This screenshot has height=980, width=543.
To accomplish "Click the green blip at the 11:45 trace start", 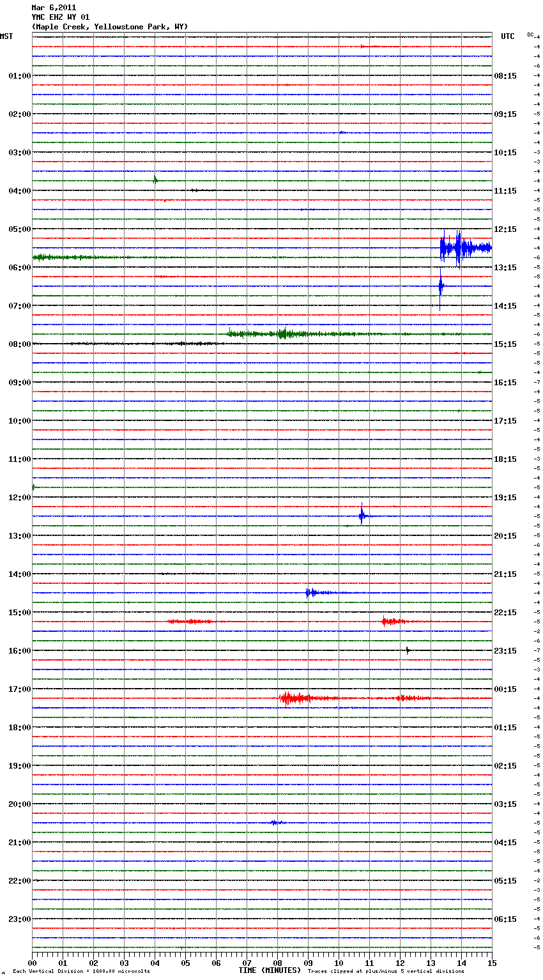I will click(34, 487).
